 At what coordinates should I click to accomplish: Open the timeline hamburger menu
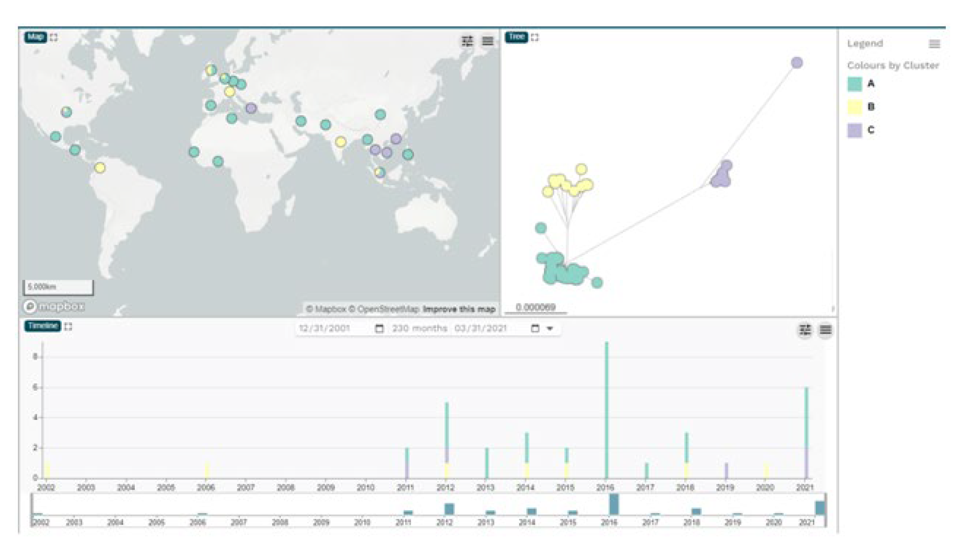coord(825,330)
